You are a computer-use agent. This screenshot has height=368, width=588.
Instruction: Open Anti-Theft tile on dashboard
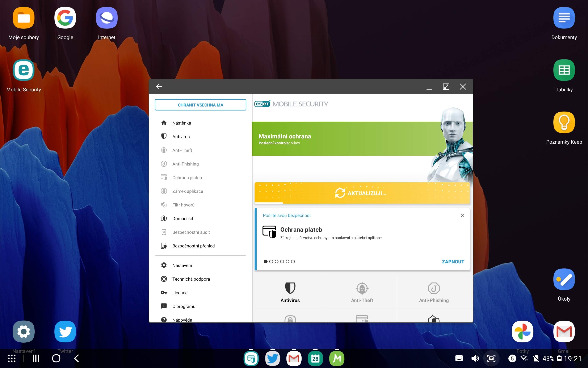coord(362,292)
